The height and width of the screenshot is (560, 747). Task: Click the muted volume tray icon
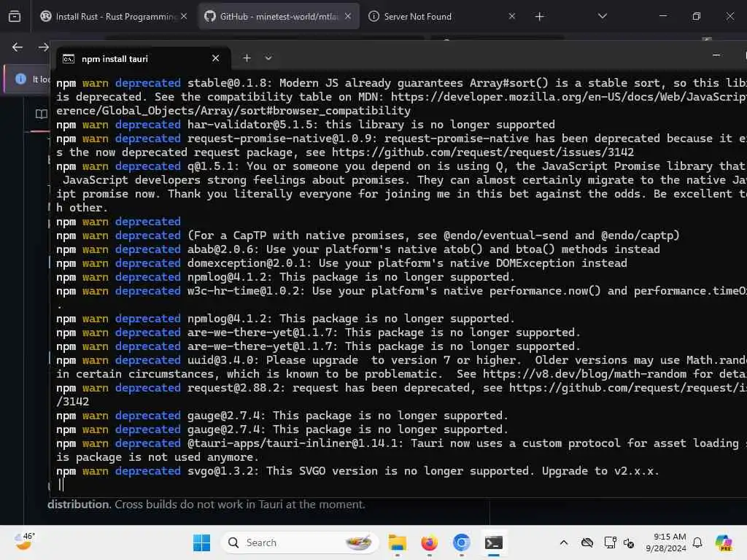click(629, 542)
